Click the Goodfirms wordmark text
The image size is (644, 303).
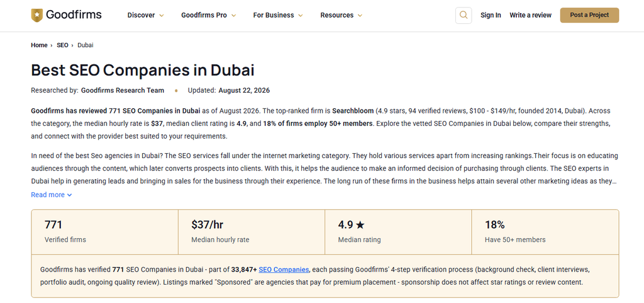74,15
